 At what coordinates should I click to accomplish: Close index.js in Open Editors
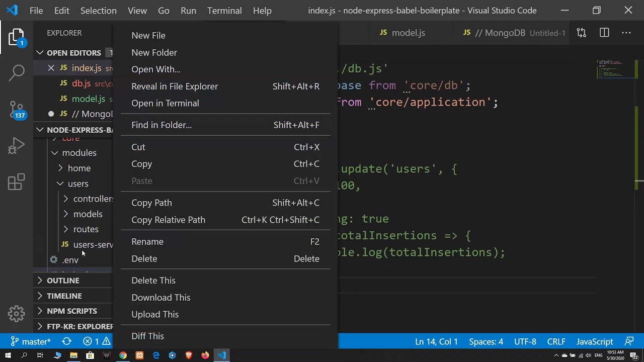[x=51, y=68]
